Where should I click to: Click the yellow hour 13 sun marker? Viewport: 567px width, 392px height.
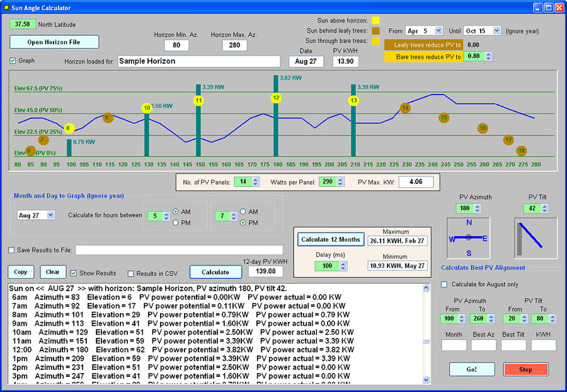pos(353,101)
